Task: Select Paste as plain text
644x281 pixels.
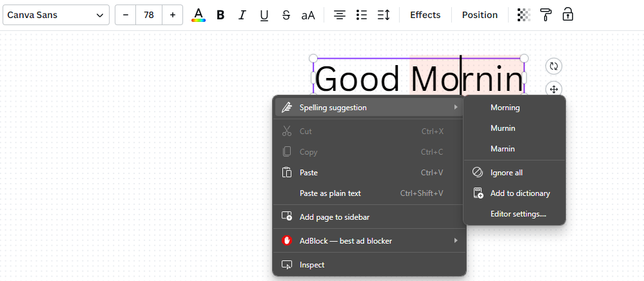Action: pyautogui.click(x=369, y=193)
